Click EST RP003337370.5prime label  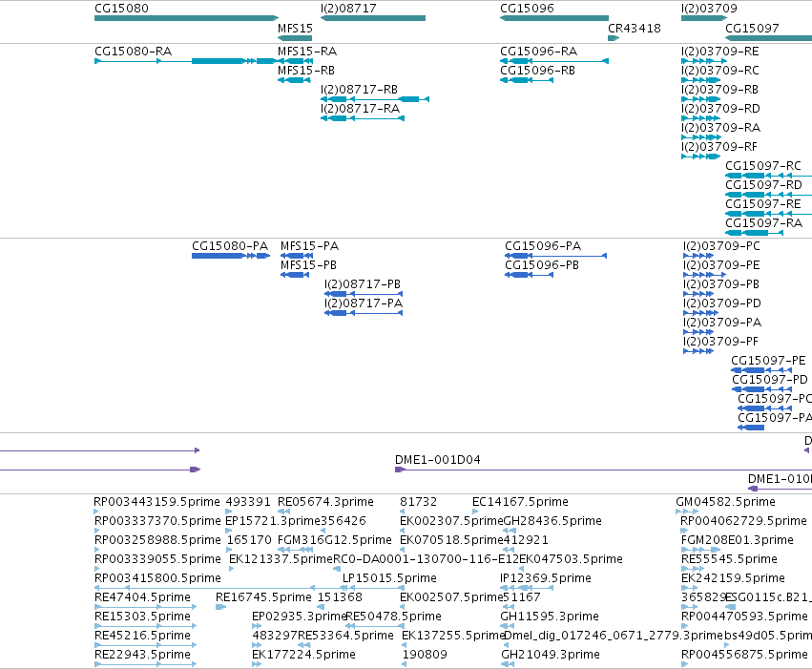point(157,521)
